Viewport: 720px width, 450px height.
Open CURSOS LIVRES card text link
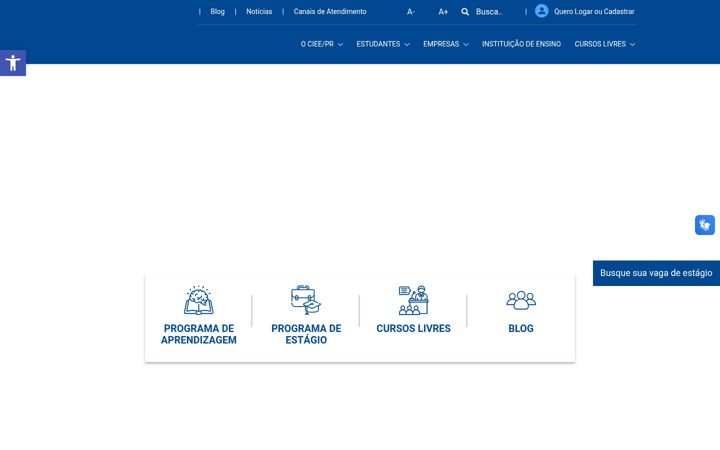tap(413, 328)
